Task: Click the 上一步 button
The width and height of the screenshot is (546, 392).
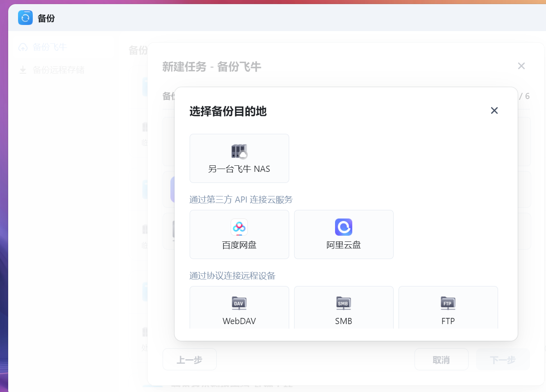Action: point(189,359)
